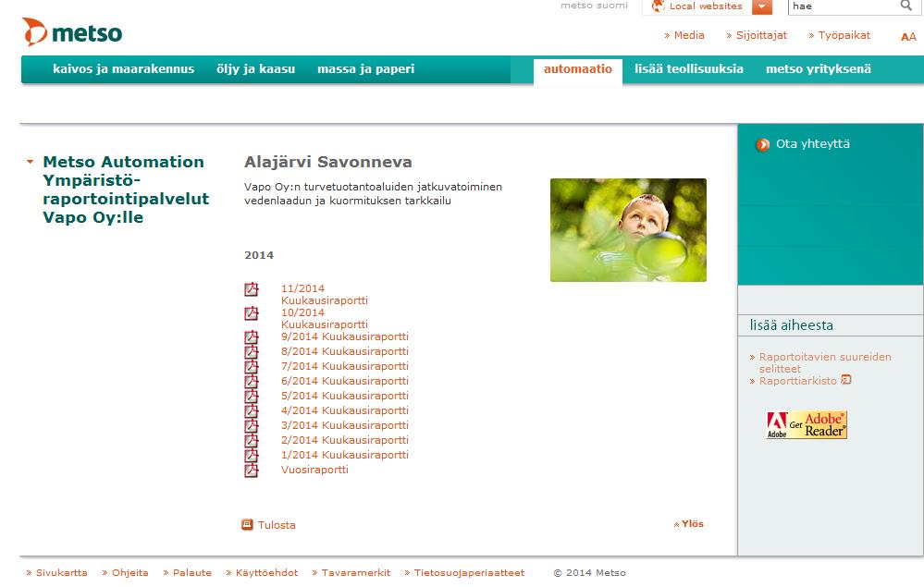This screenshot has height=587, width=924.
Task: Click the Local websites label
Action: tap(706, 6)
